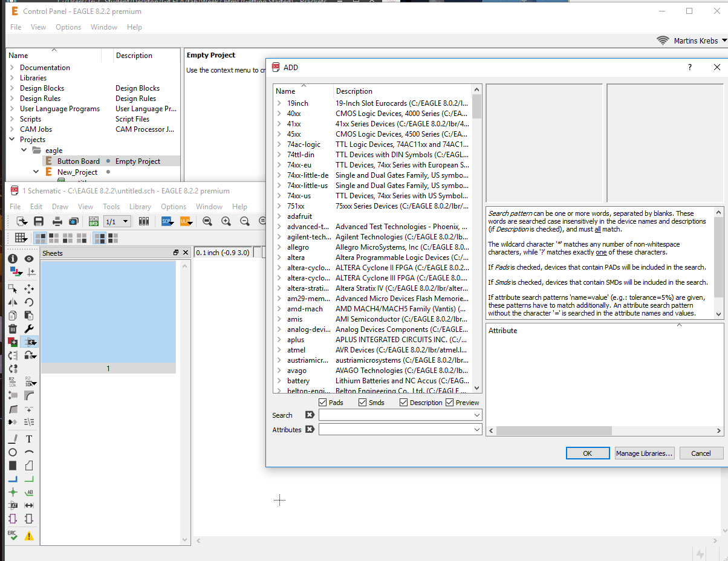Clear the Search field with X button

click(x=310, y=415)
